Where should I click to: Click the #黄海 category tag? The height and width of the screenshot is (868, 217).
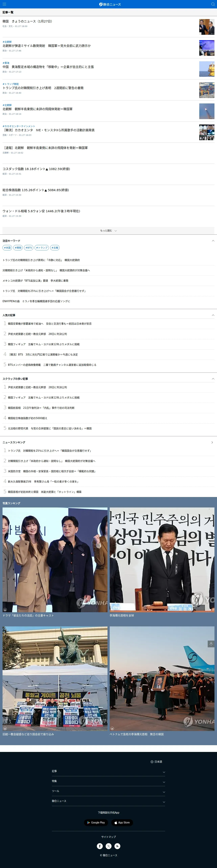(x=6, y=63)
